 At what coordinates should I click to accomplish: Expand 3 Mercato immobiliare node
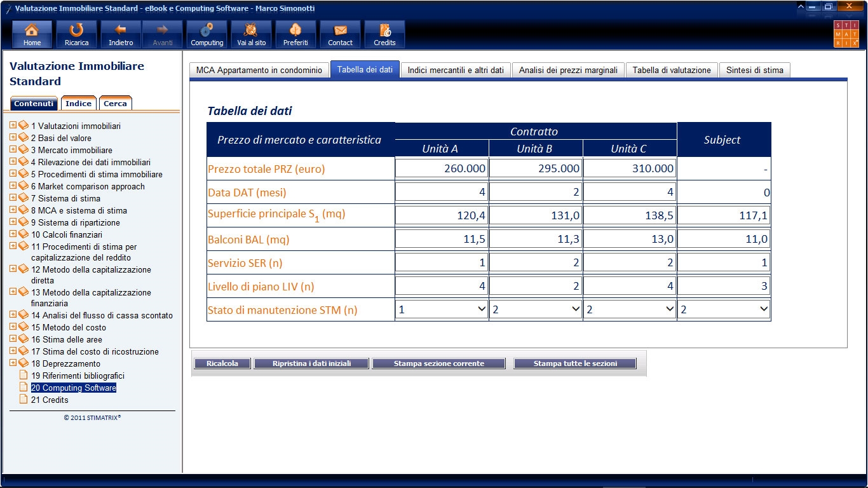click(13, 149)
